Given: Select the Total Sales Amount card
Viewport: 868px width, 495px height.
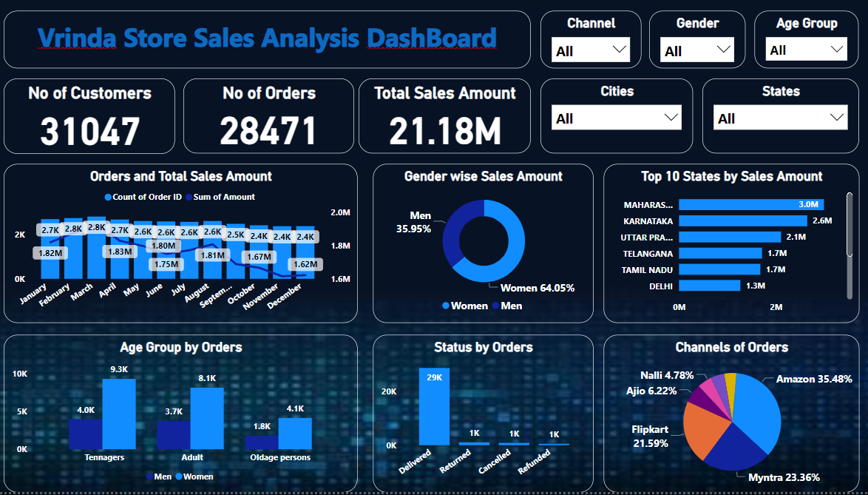Looking at the screenshot, I should pyautogui.click(x=444, y=115).
